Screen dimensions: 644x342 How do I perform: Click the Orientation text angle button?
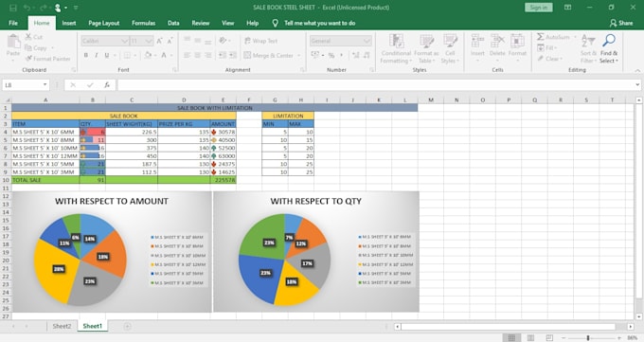[223, 41]
